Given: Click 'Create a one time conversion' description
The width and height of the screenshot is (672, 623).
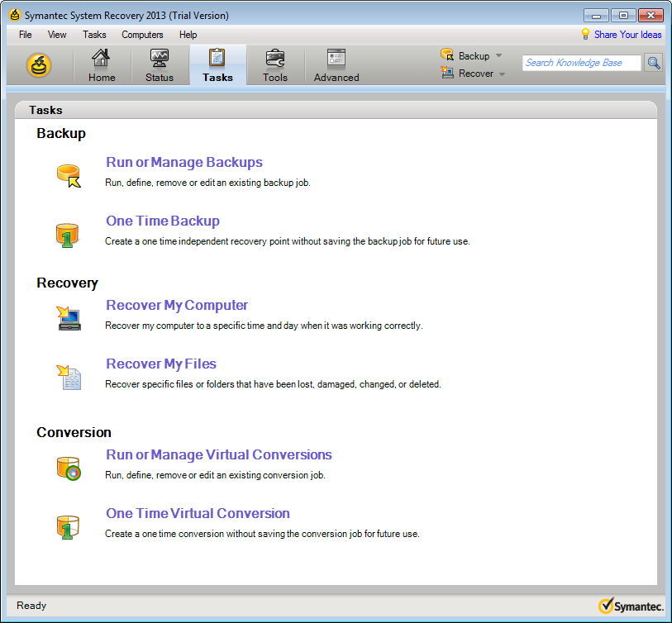Looking at the screenshot, I should (262, 534).
